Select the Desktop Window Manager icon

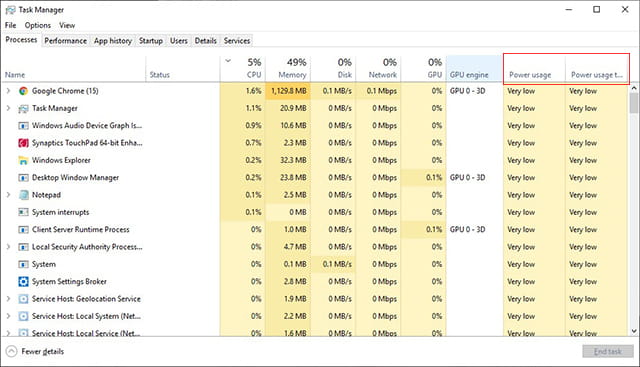(23, 178)
